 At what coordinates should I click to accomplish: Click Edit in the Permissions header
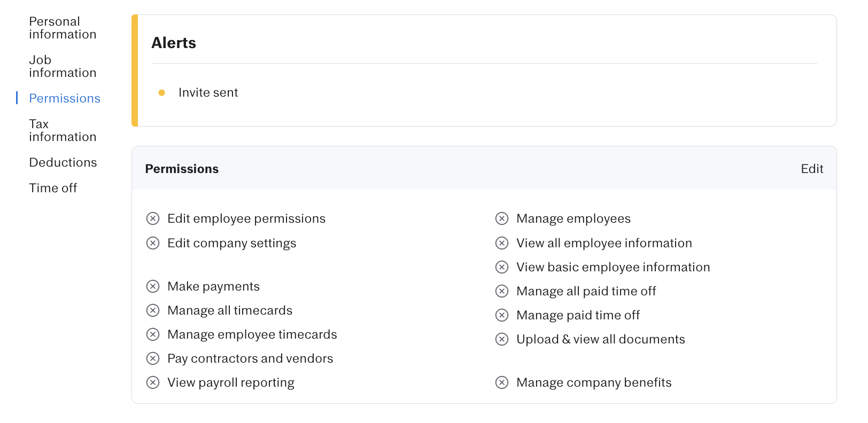pyautogui.click(x=811, y=169)
